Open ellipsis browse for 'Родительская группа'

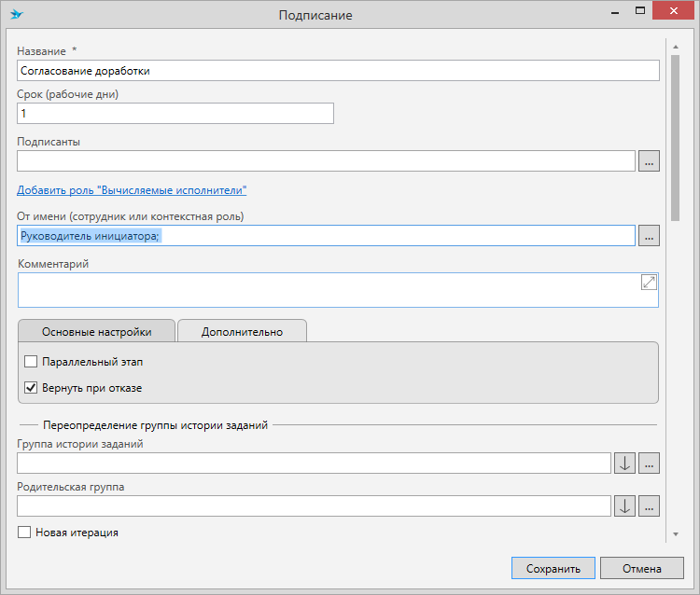(649, 505)
